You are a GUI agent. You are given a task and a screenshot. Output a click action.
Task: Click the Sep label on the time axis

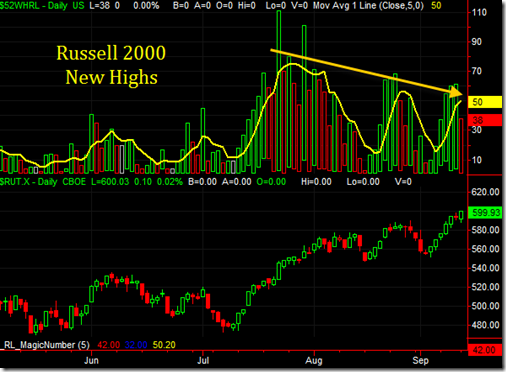pos(420,361)
